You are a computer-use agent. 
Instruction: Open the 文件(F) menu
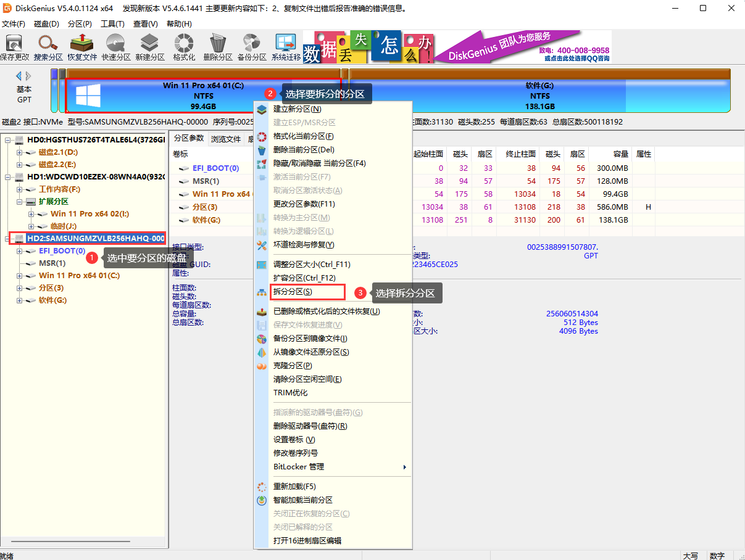coord(13,23)
